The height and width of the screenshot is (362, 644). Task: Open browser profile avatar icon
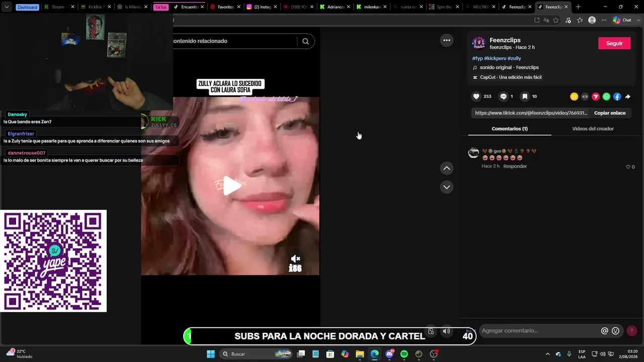pyautogui.click(x=592, y=20)
